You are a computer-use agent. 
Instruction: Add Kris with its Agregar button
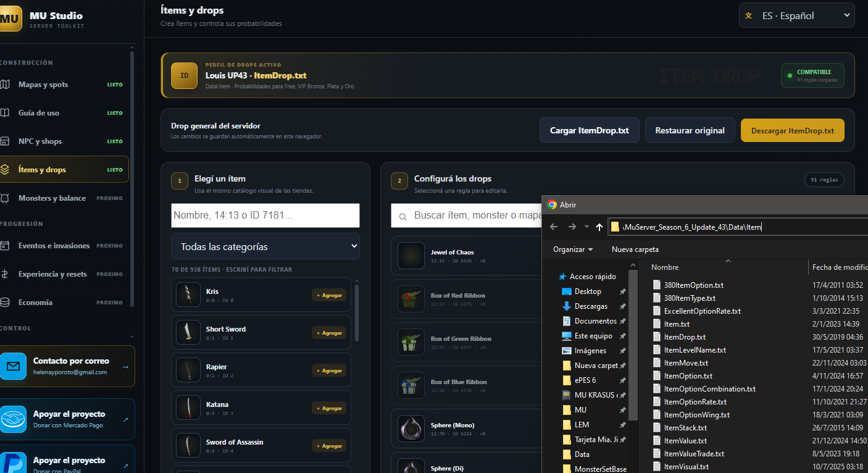(x=329, y=295)
